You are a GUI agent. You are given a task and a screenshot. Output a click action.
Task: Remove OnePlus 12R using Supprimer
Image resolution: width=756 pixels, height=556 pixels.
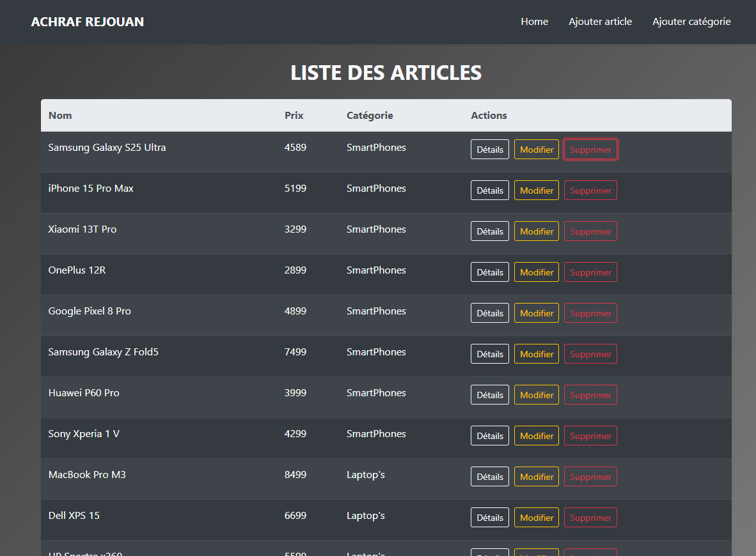coord(590,272)
